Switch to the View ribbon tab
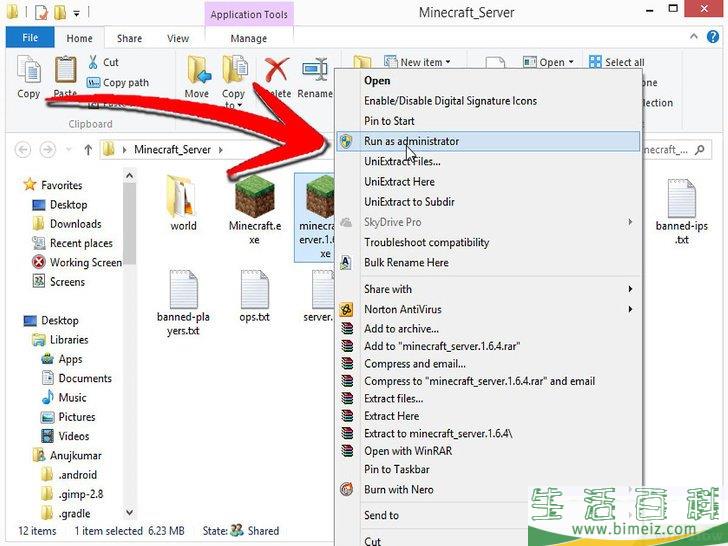 178,39
